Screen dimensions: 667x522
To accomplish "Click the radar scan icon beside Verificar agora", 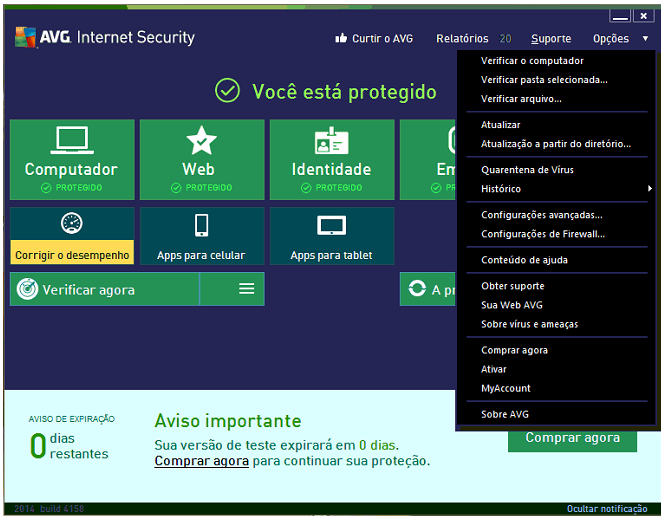I will point(27,289).
